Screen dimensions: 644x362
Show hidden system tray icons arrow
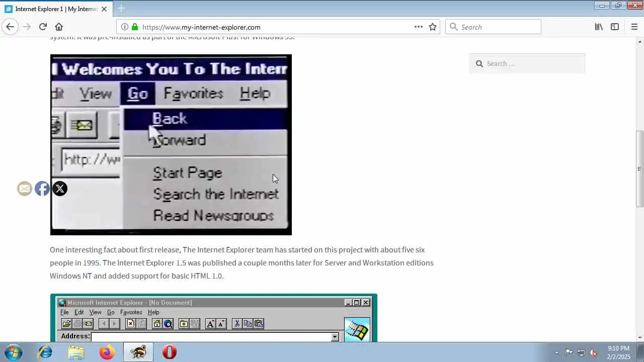pos(556,352)
